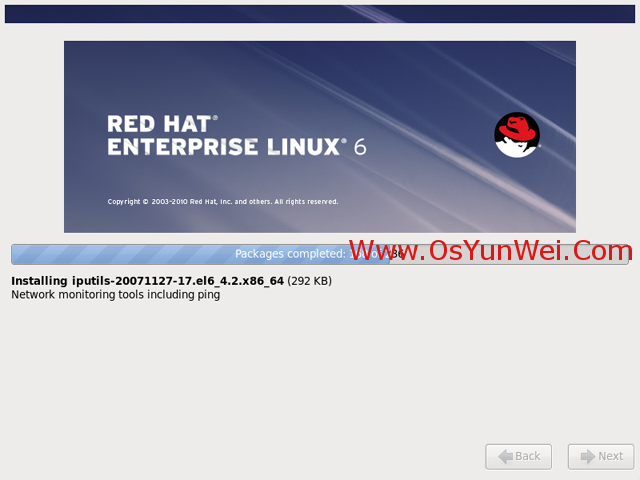Click the Back button
The image size is (640, 480).
pyautogui.click(x=518, y=456)
